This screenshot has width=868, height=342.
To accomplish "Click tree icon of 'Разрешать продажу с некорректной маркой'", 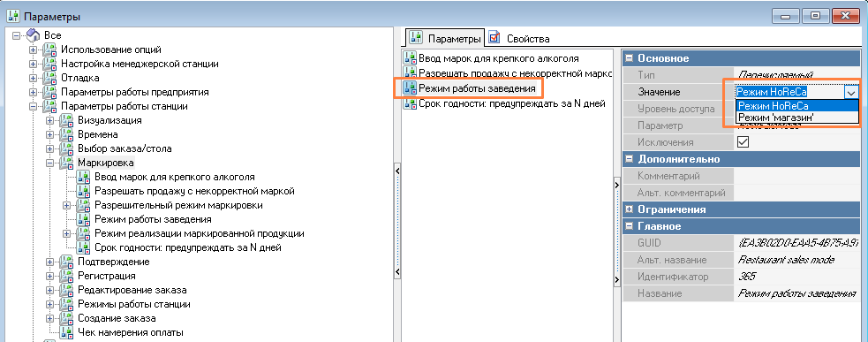I will tap(84, 191).
